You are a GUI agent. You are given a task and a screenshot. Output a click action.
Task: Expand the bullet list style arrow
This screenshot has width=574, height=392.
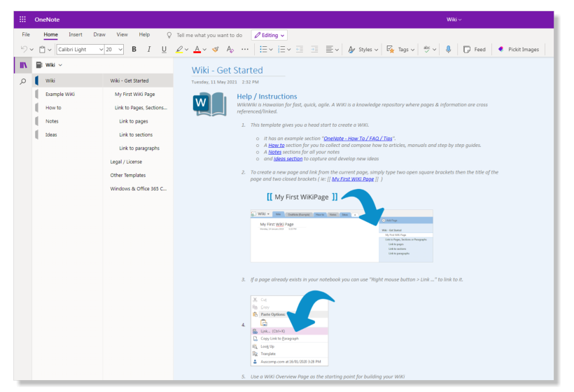pyautogui.click(x=271, y=50)
